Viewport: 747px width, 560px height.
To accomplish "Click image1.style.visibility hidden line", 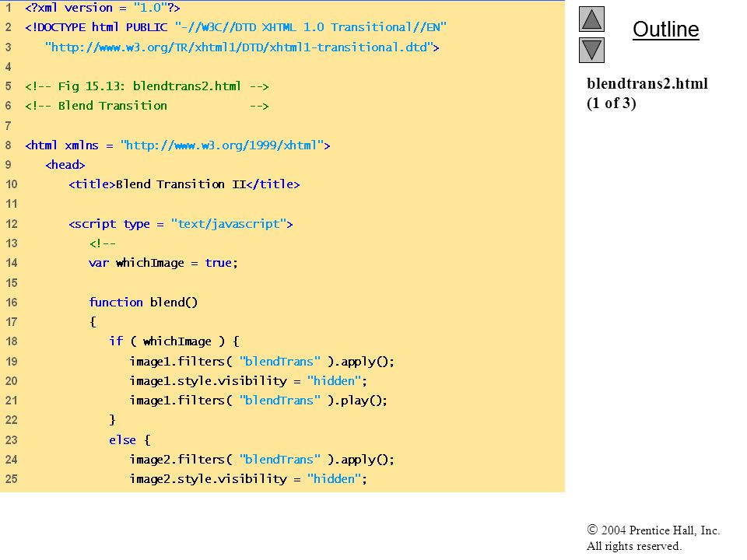I will pyautogui.click(x=247, y=381).
